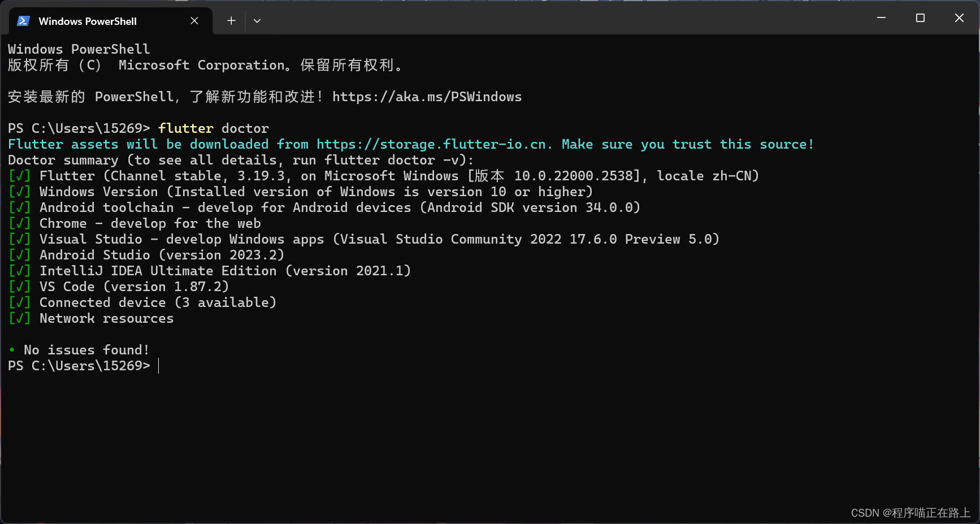This screenshot has height=524, width=980.
Task: Click the green bullet before 'No issues found!'
Action: [12, 350]
